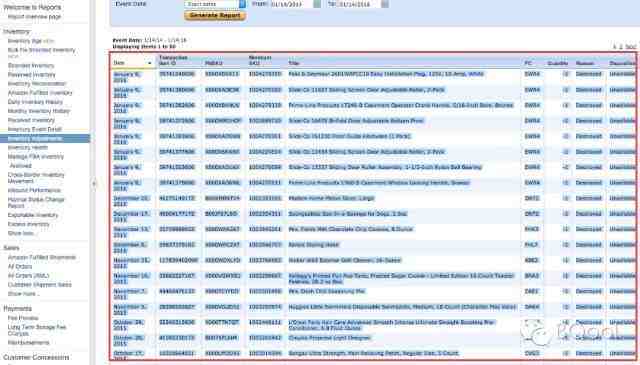This screenshot has height=365, width=640.
Task: Open the Inventory Event Detail report
Action: pyautogui.click(x=35, y=129)
